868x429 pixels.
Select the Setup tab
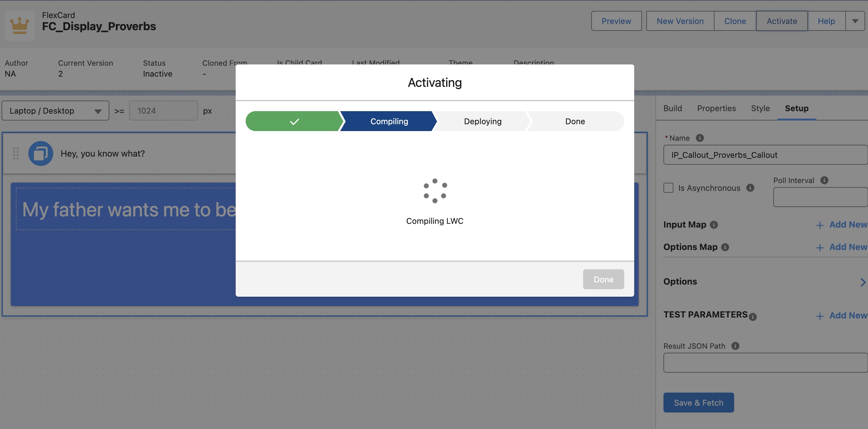[797, 108]
